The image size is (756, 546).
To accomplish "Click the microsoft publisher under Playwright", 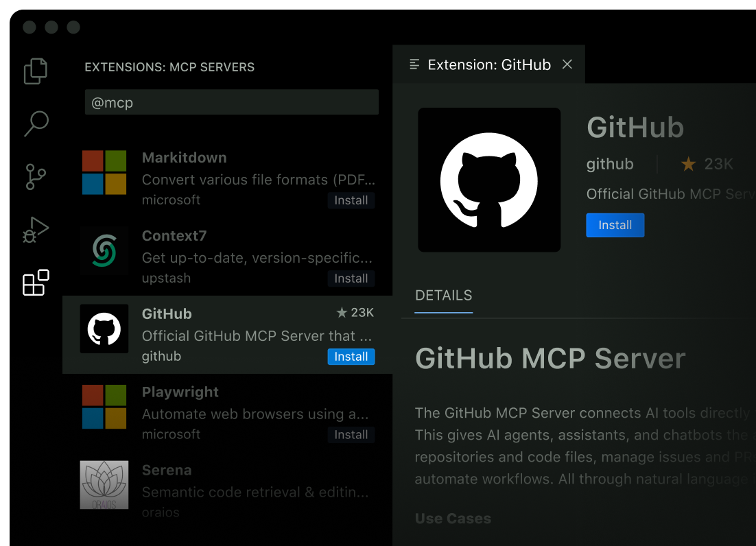I will click(x=171, y=434).
